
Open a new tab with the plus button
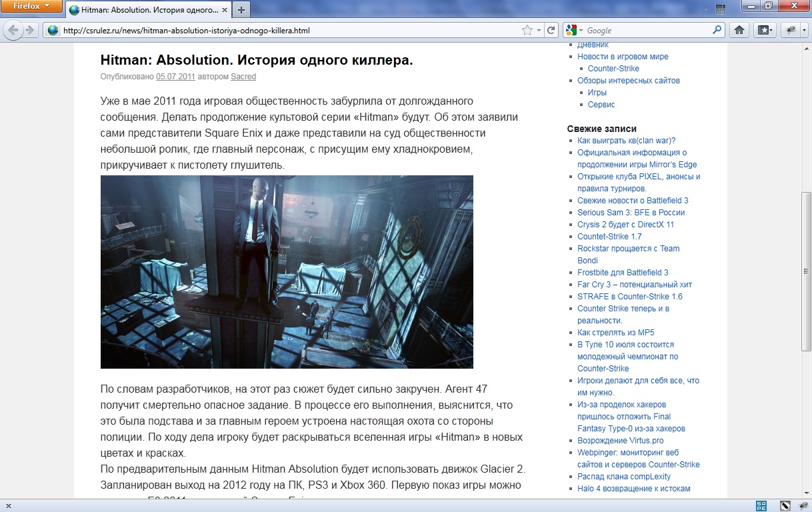tap(241, 10)
